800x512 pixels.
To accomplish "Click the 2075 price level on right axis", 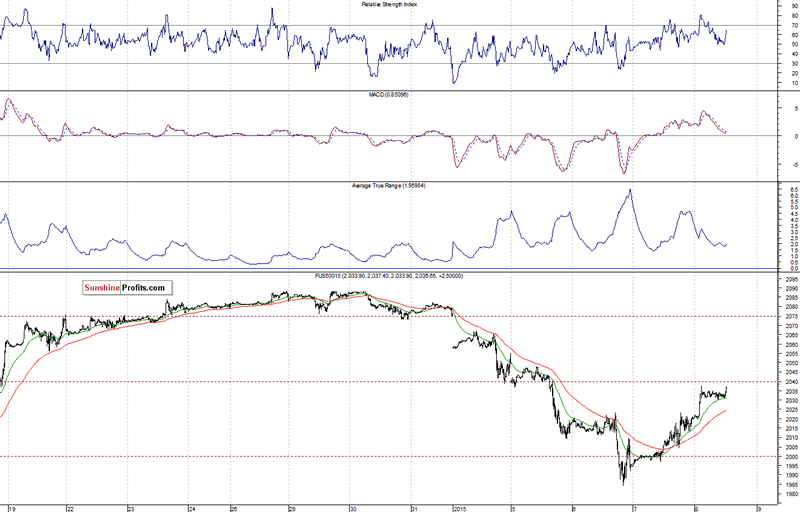I will [764, 317].
